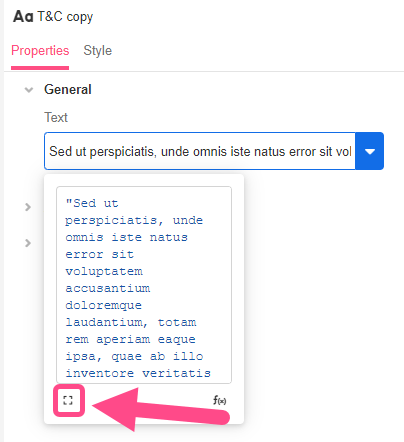Image resolution: width=404 pixels, height=442 pixels.
Task: Click the T&C copy widget name
Action: pyautogui.click(x=65, y=16)
